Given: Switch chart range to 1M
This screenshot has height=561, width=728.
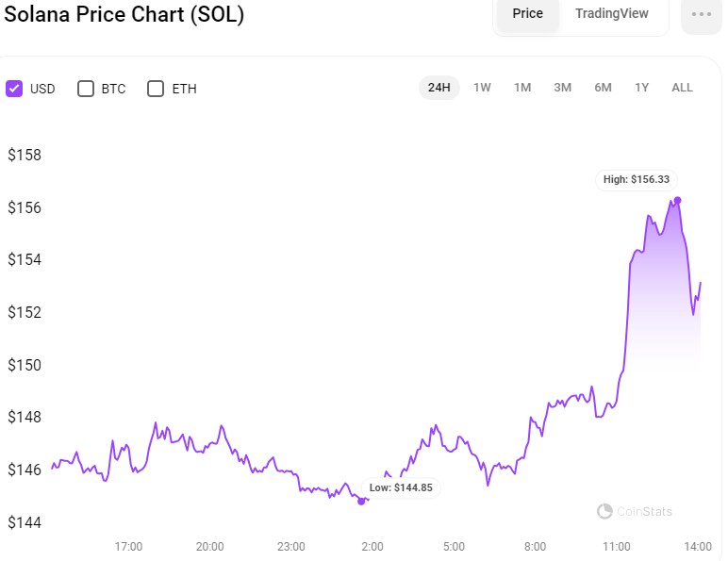Looking at the screenshot, I should pyautogui.click(x=522, y=88).
